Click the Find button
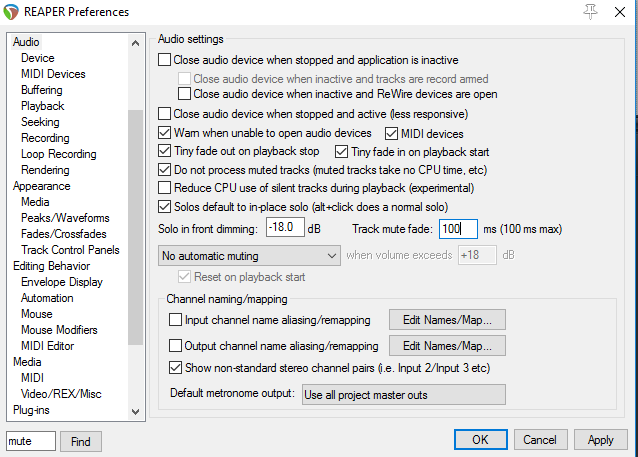This screenshot has height=457, width=638. tap(81, 441)
